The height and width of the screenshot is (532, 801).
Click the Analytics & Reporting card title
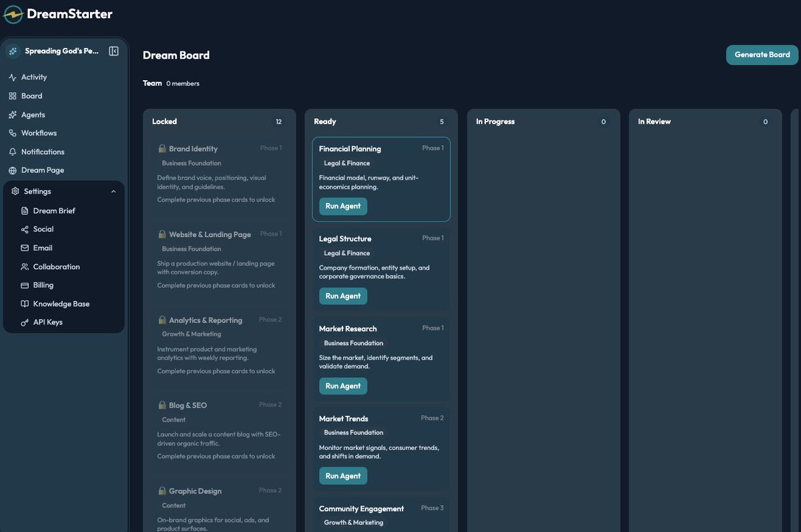pyautogui.click(x=206, y=320)
